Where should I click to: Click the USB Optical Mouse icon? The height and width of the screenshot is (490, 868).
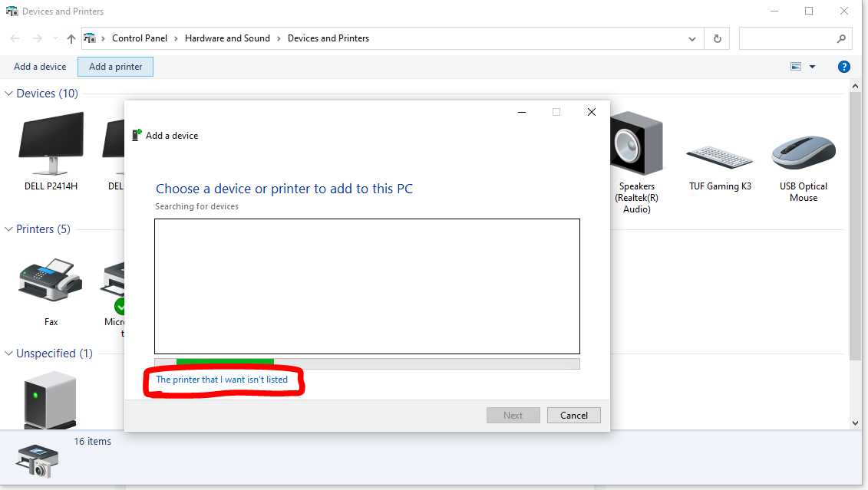click(803, 153)
